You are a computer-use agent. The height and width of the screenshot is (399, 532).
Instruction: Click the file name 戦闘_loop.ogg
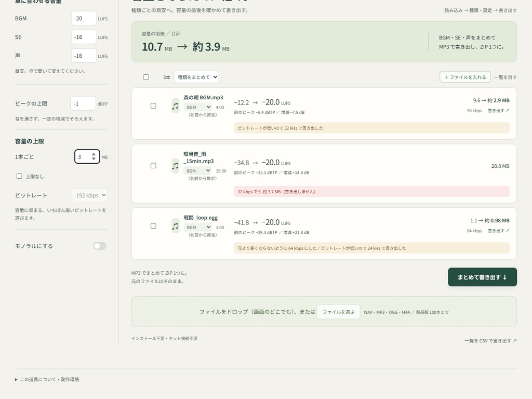point(201,218)
